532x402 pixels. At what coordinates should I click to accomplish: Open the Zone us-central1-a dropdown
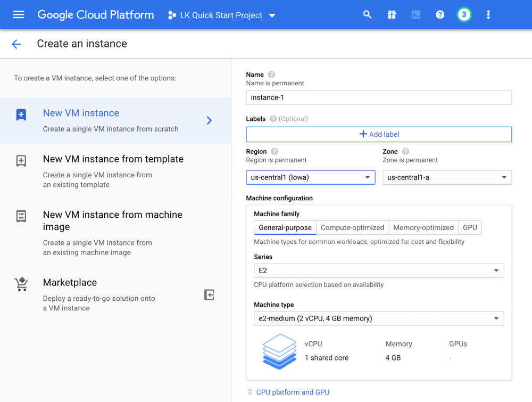pos(447,177)
